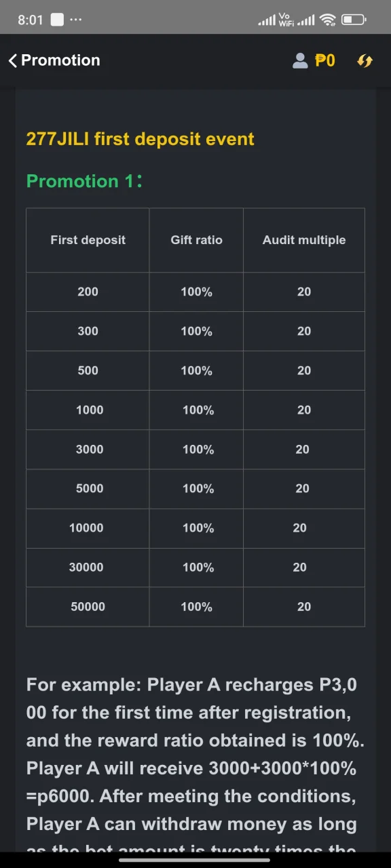Tap the Wi-Fi status icon
Screen dimensions: 391x868
point(328,20)
